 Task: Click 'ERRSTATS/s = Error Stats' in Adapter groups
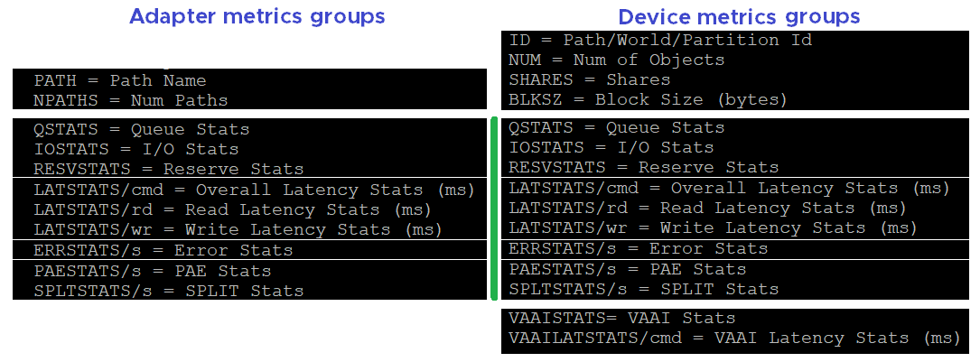click(163, 250)
